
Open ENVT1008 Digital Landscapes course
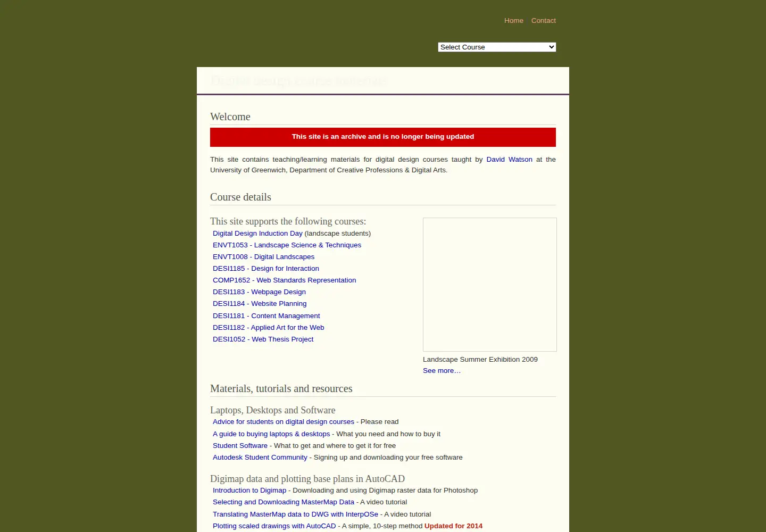(263, 257)
